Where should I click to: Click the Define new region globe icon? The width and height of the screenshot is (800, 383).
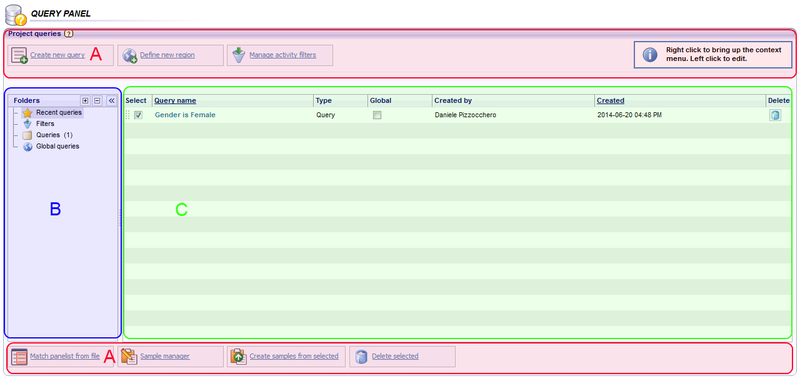tap(130, 55)
